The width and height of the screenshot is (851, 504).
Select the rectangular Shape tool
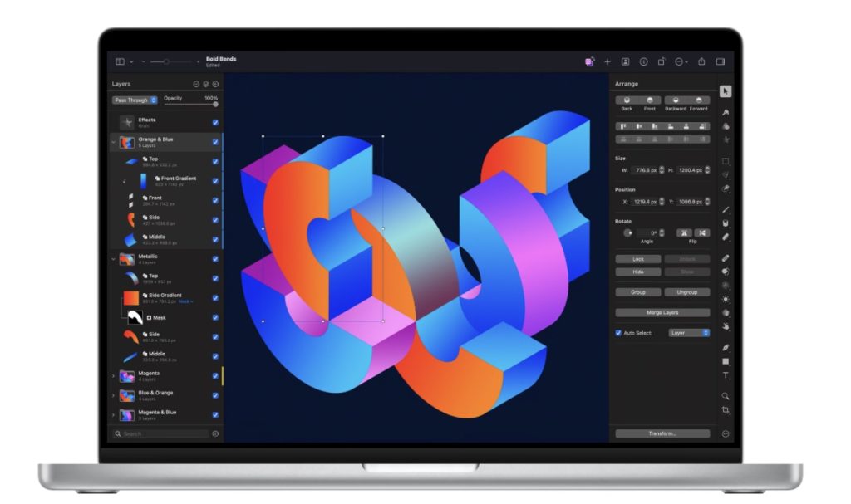(726, 362)
